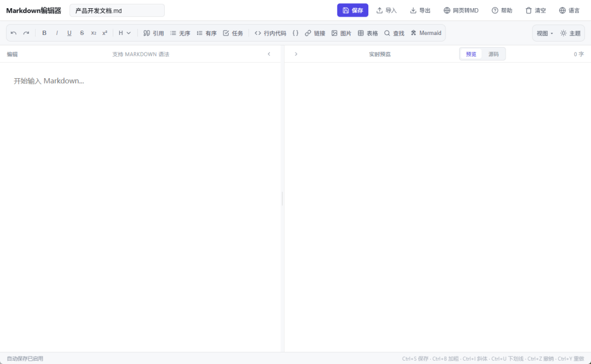The width and height of the screenshot is (591, 364).
Task: Insert subscript text
Action: pos(94,33)
